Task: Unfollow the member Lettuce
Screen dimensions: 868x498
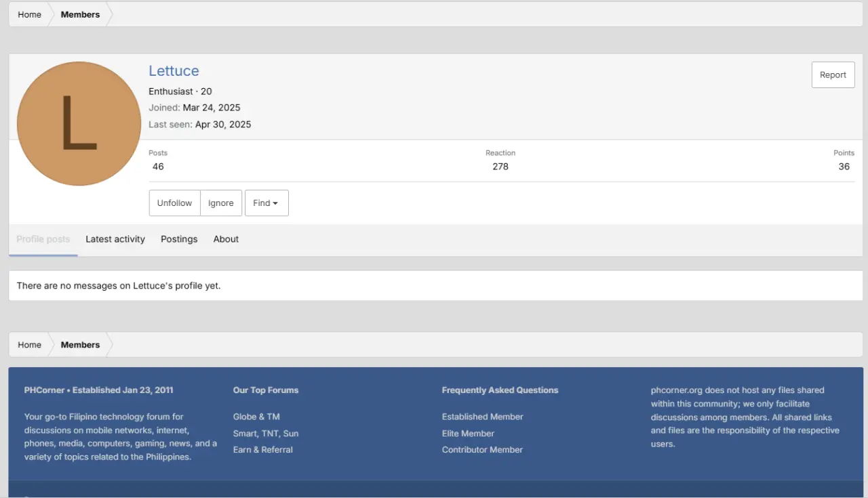Action: pos(174,203)
